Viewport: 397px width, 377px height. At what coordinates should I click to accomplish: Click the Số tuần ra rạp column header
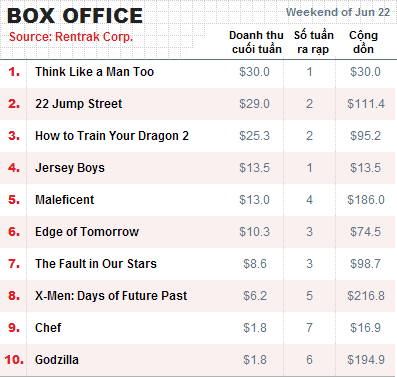[314, 42]
